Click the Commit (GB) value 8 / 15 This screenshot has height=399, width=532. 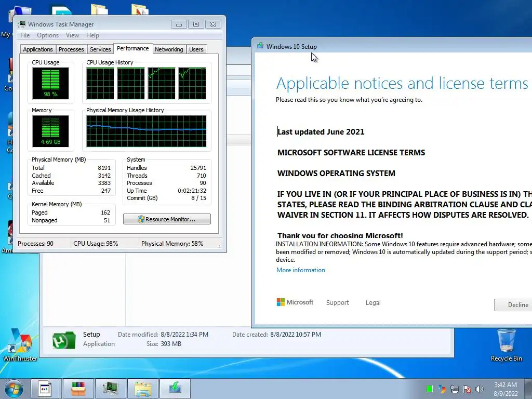pyautogui.click(x=198, y=198)
